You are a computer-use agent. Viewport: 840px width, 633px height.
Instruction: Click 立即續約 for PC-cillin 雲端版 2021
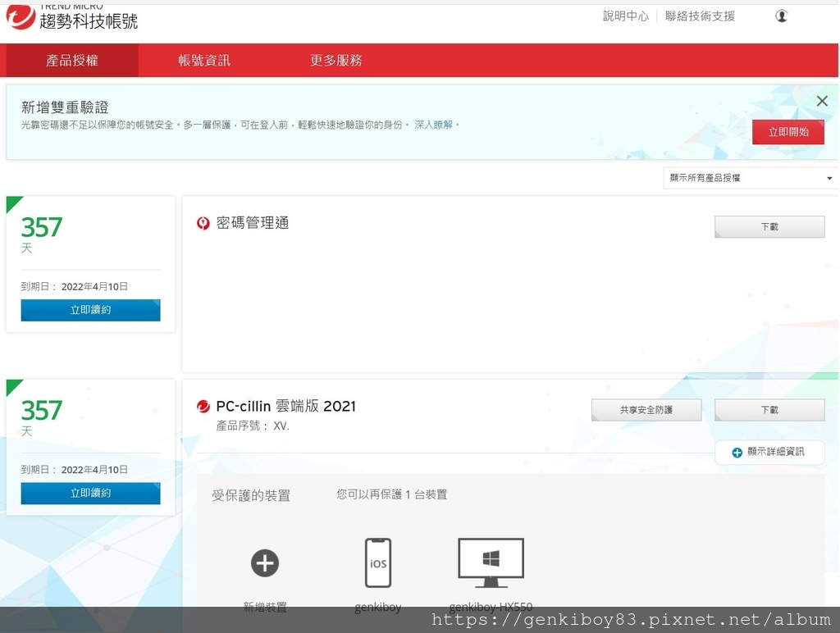click(x=90, y=494)
